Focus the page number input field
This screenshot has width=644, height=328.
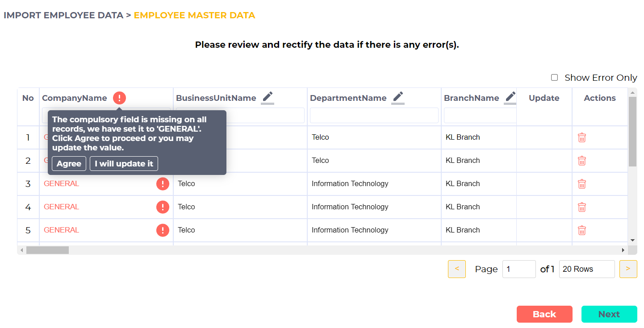519,269
